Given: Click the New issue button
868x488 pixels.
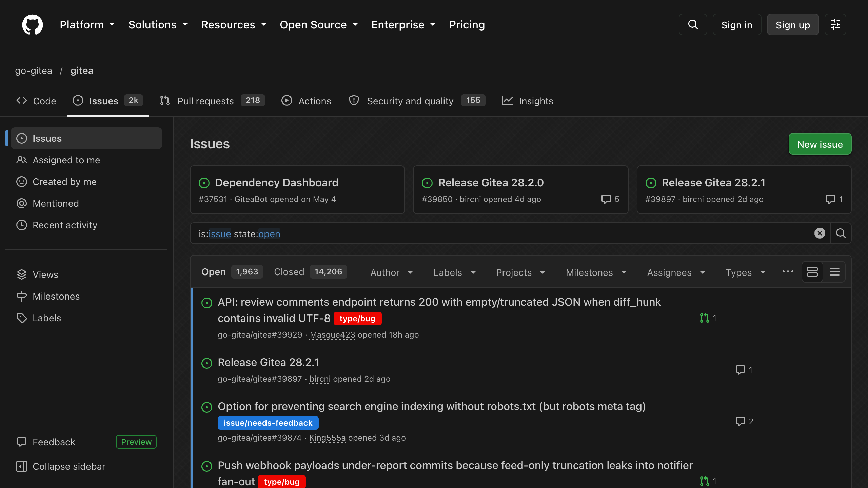Looking at the screenshot, I should (x=820, y=144).
